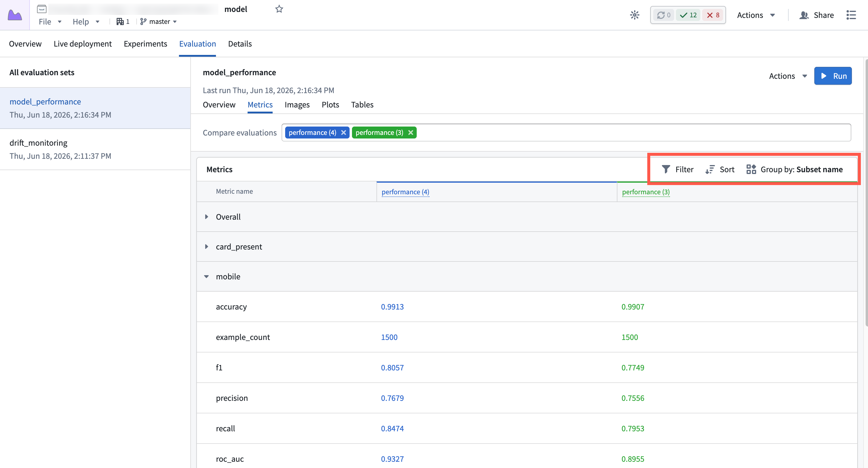This screenshot has height=468, width=868.
Task: Open the performance (3) column link
Action: [x=645, y=192]
